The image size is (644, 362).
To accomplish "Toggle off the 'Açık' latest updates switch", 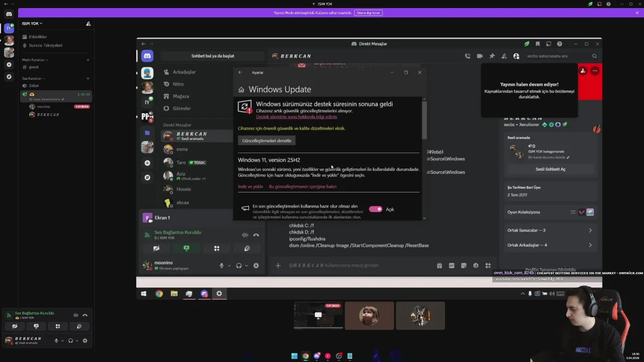I will pyautogui.click(x=375, y=209).
